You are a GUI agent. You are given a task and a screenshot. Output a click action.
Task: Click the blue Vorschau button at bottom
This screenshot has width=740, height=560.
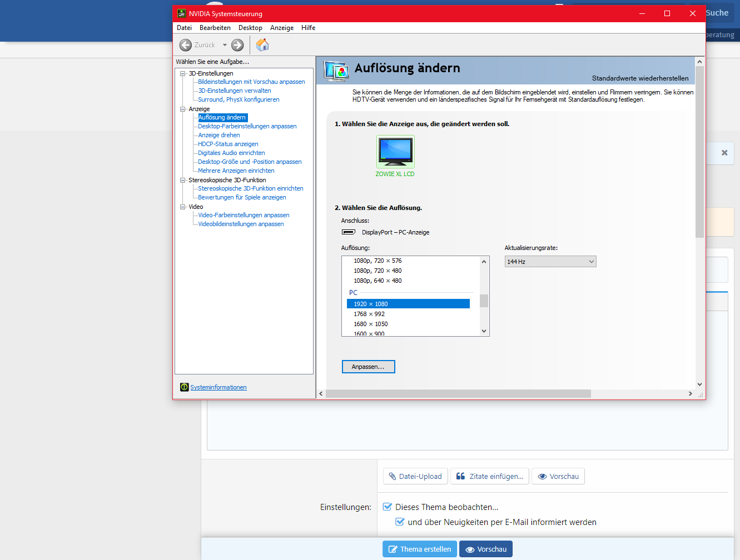[486, 549]
